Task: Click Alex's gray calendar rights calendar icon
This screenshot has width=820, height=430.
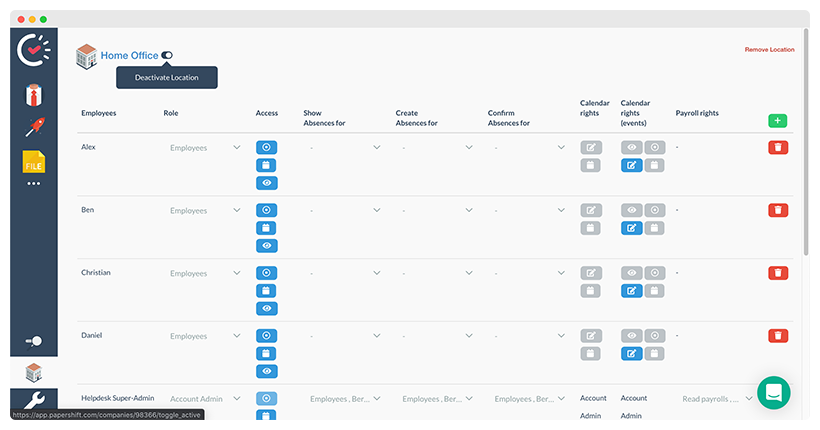Action: (590, 165)
